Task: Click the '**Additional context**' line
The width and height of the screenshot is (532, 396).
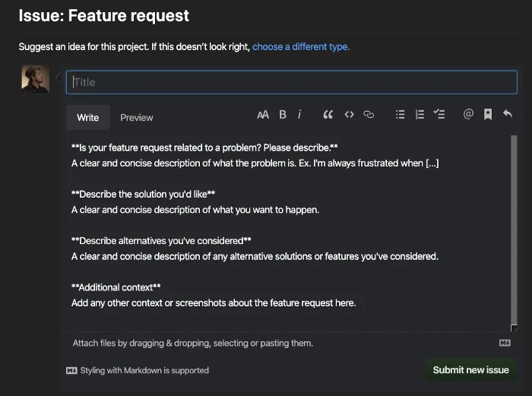Action: [x=116, y=287]
